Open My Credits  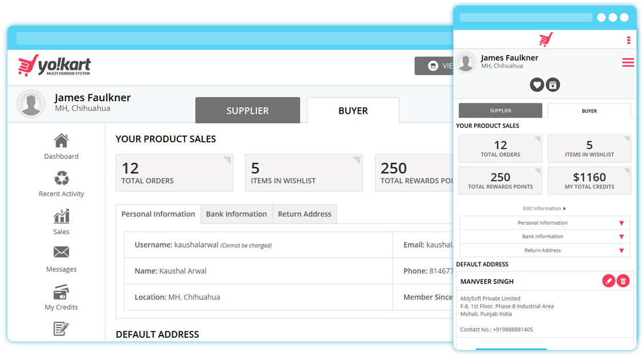[61, 298]
